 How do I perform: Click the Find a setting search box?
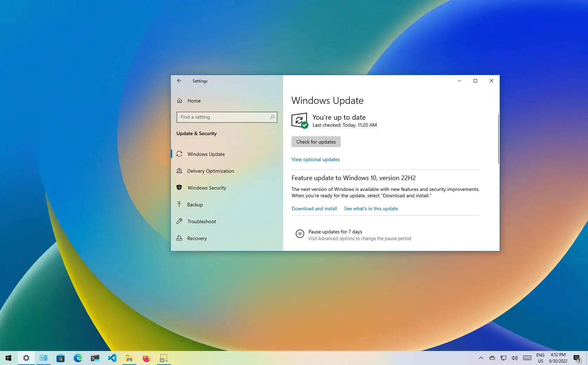[x=227, y=117]
